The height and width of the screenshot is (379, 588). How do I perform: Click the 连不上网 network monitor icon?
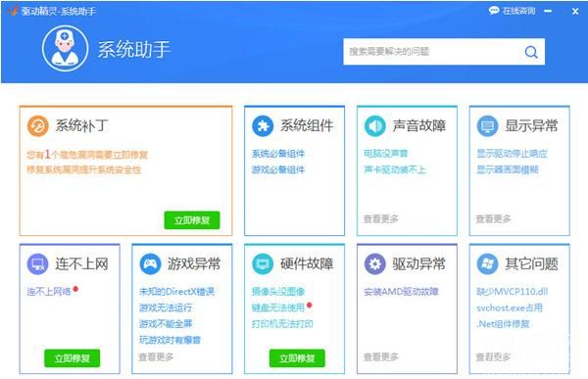[x=38, y=263]
